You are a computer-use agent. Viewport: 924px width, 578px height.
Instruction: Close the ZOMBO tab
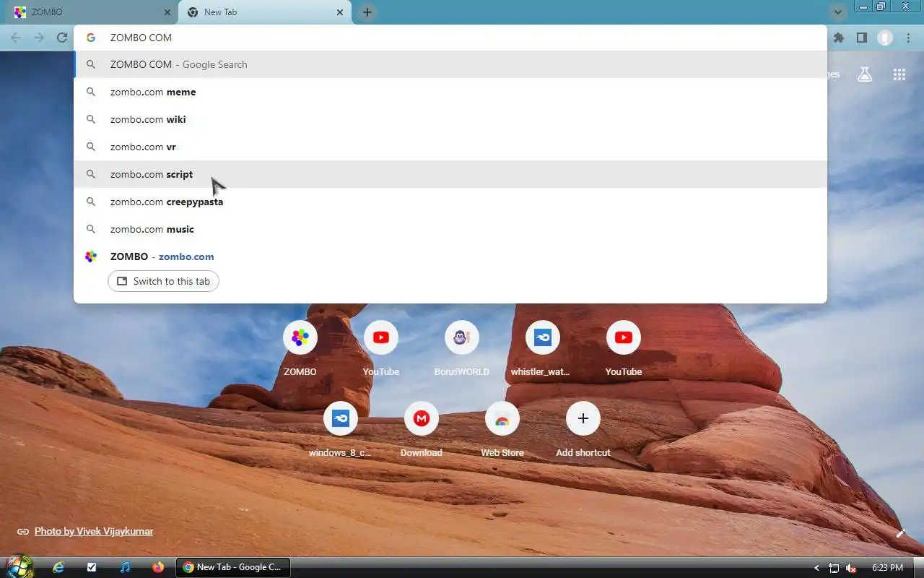coord(167,12)
